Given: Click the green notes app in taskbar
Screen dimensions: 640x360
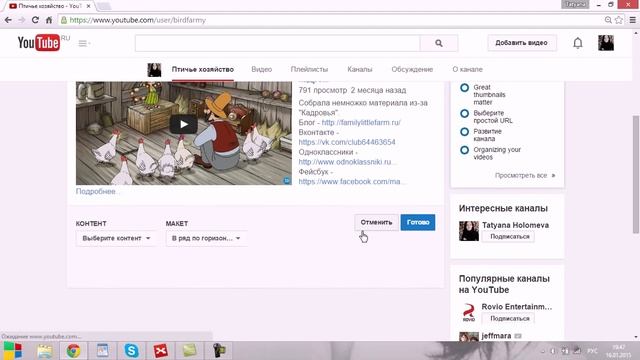Looking at the screenshot, I should click(x=189, y=351).
